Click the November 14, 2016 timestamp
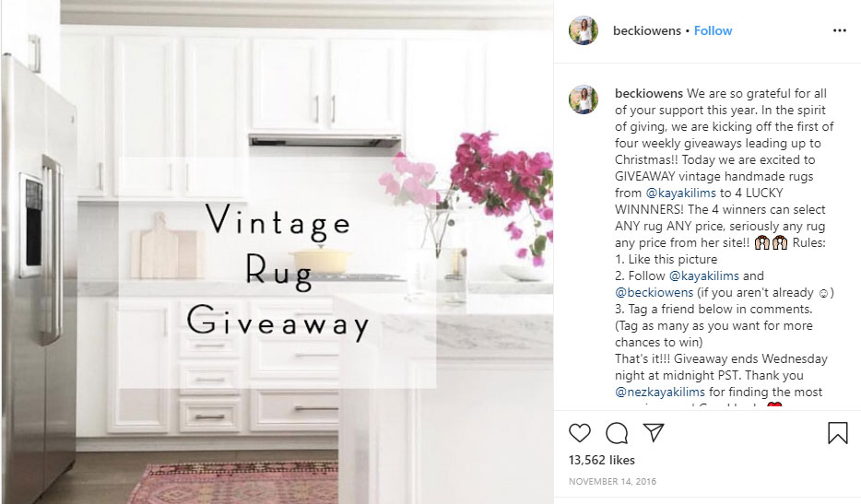The width and height of the screenshot is (861, 504). 612,482
